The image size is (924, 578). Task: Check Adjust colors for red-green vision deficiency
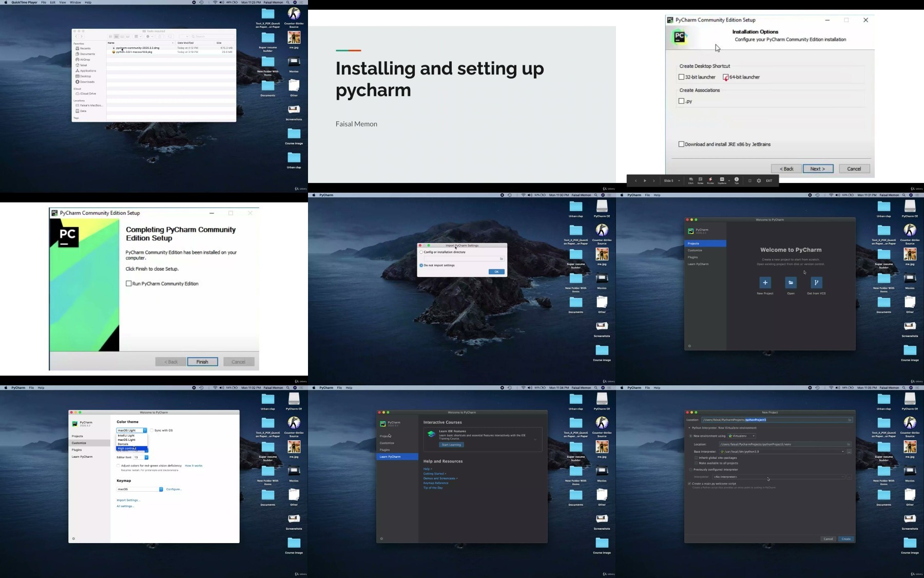[118, 466]
